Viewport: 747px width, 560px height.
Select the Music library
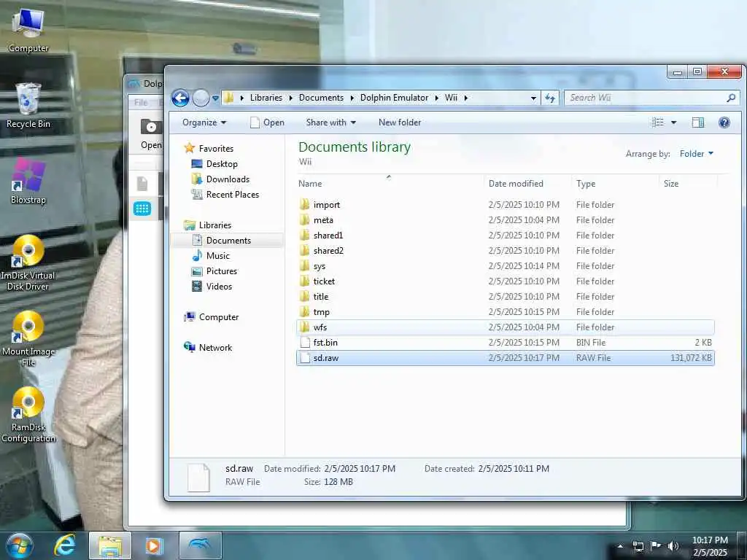[x=211, y=256]
